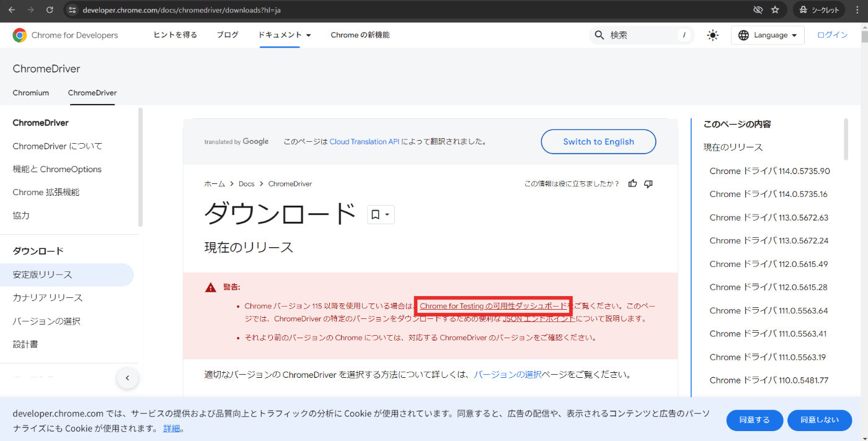Open site information icon in address bar
Image resolution: width=868 pixels, height=441 pixels.
[72, 10]
